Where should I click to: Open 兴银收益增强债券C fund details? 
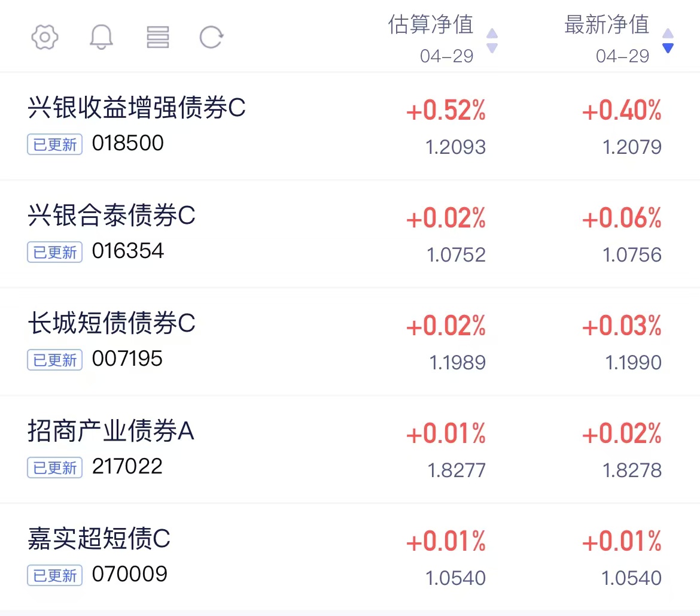pos(350,126)
